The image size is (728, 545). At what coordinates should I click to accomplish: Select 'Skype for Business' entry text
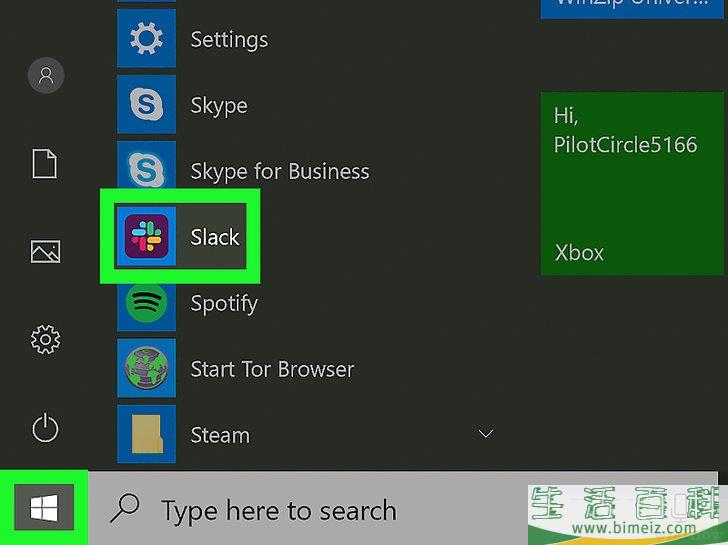[280, 172]
